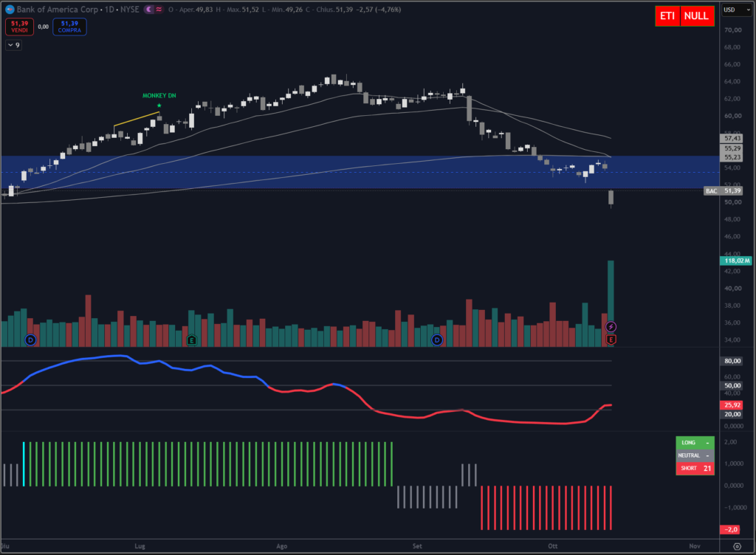Click the yellow trendline near MONKEY DN
The image size is (756, 555).
[137, 119]
